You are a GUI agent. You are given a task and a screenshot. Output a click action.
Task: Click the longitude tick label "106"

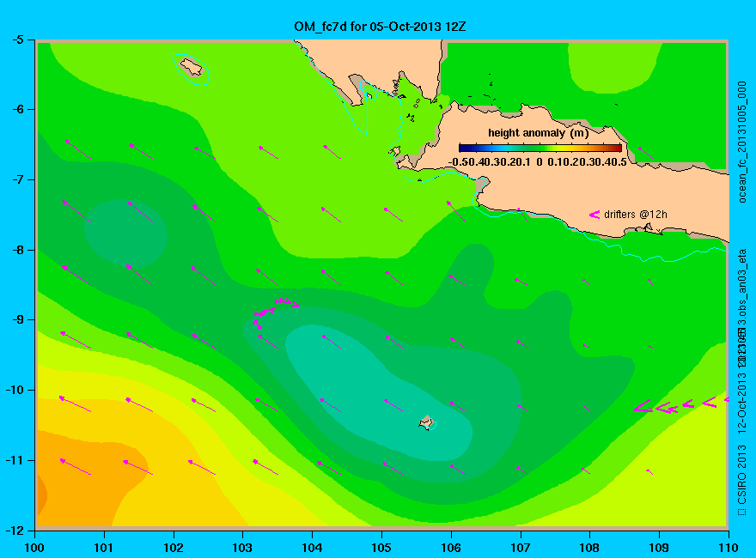451,548
